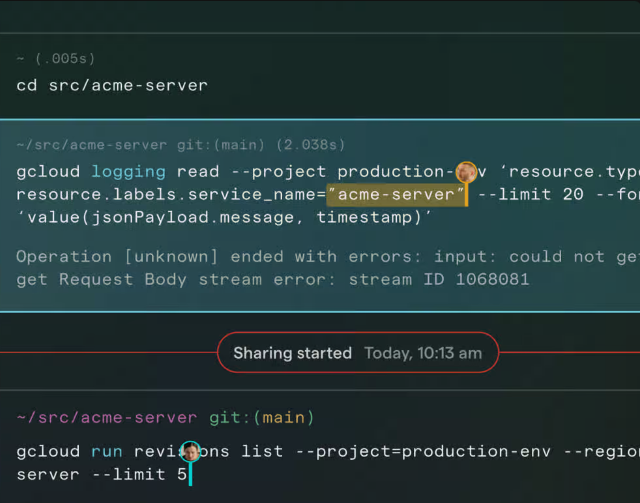Click the '~/src/acme-server git:(main) (2.038s)' prompt header
Viewport: 640px width, 503px height.
(181, 145)
